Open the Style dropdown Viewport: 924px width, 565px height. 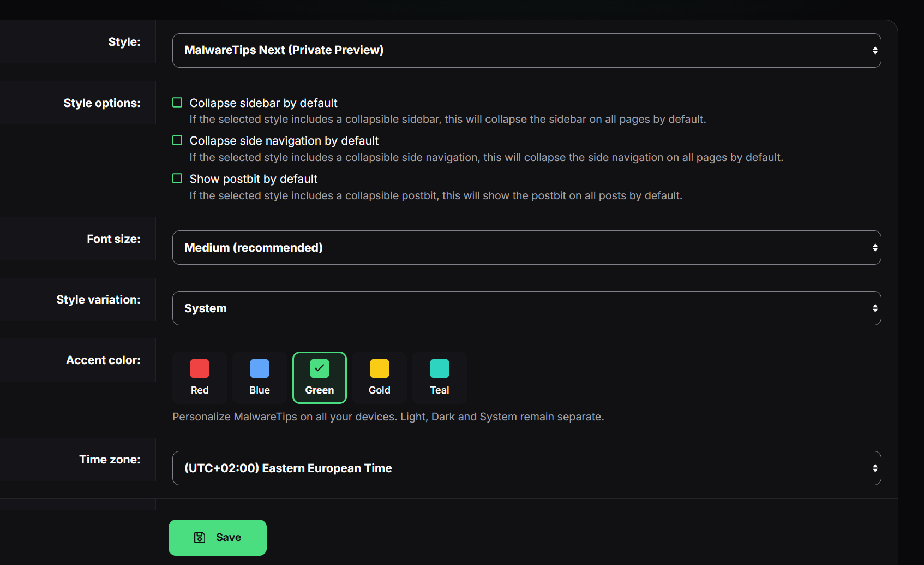[x=526, y=50]
